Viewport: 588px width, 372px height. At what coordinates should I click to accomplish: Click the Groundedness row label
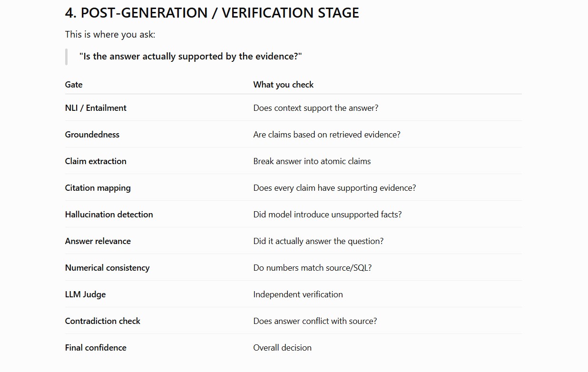pos(92,135)
